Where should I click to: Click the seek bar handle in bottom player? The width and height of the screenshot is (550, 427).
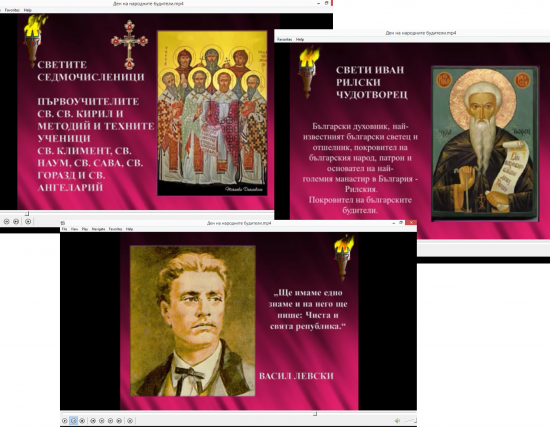[x=315, y=414]
